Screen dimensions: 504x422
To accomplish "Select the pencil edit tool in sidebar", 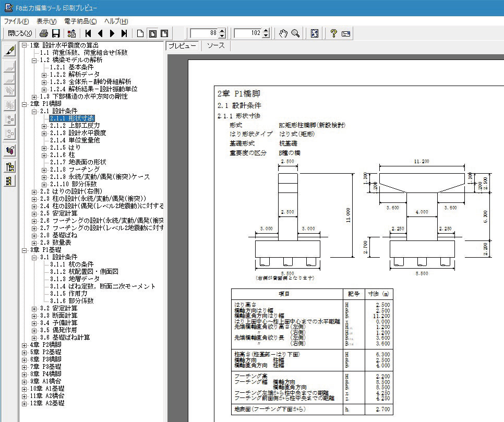I will (9, 51).
